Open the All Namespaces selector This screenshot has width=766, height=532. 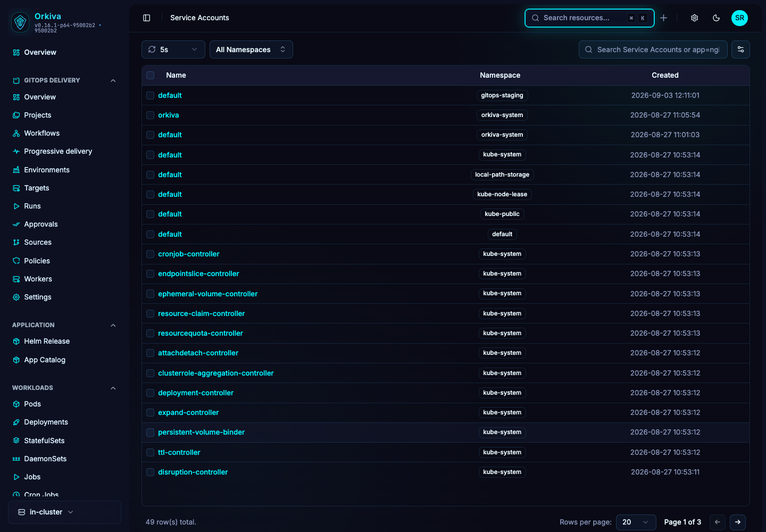click(x=251, y=49)
